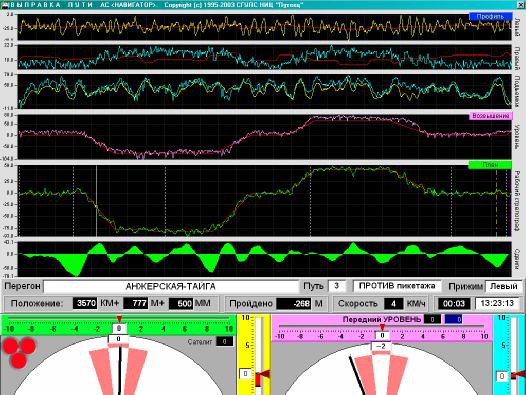The width and height of the screenshot is (526, 395).
Task: Click the Путь field showing 3
Action: (x=336, y=286)
